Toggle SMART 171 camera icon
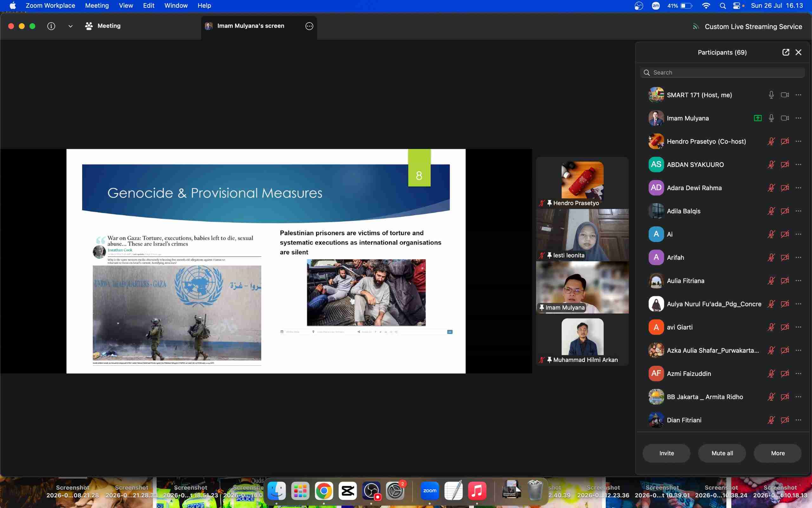 [x=784, y=95]
